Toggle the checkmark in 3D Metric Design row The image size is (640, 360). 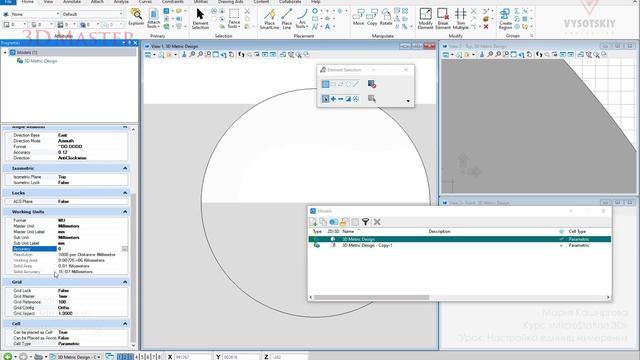561,239
